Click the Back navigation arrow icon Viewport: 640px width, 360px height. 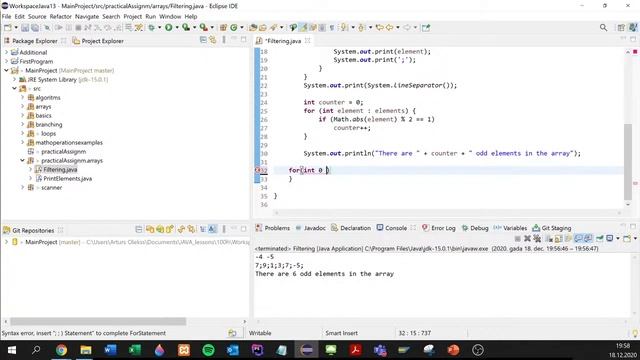point(389,27)
